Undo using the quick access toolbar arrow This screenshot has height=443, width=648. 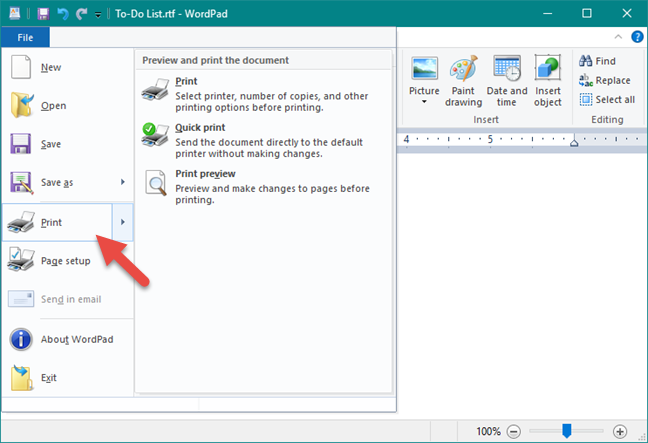tap(62, 14)
